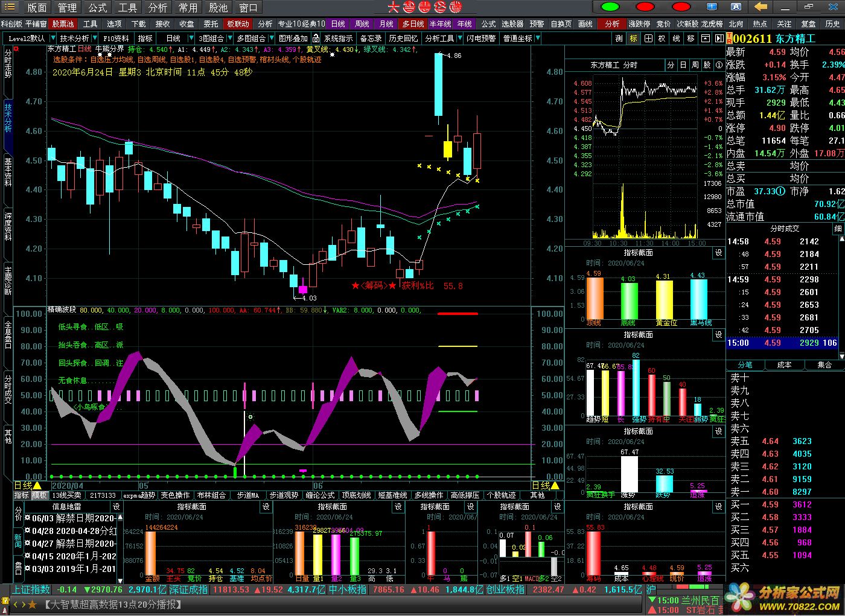Switch to the 布林组合 indicator tab
The width and height of the screenshot is (845, 616).
pos(211,495)
